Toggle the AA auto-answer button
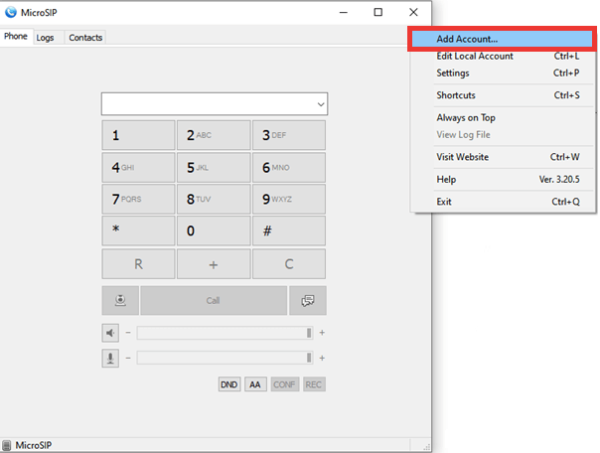This screenshot has width=600, height=453. click(255, 384)
